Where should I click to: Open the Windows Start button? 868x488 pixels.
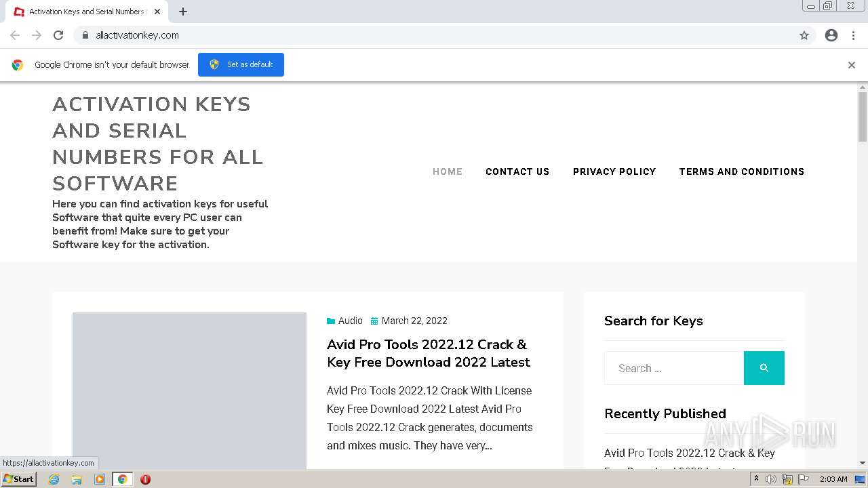[x=19, y=479]
